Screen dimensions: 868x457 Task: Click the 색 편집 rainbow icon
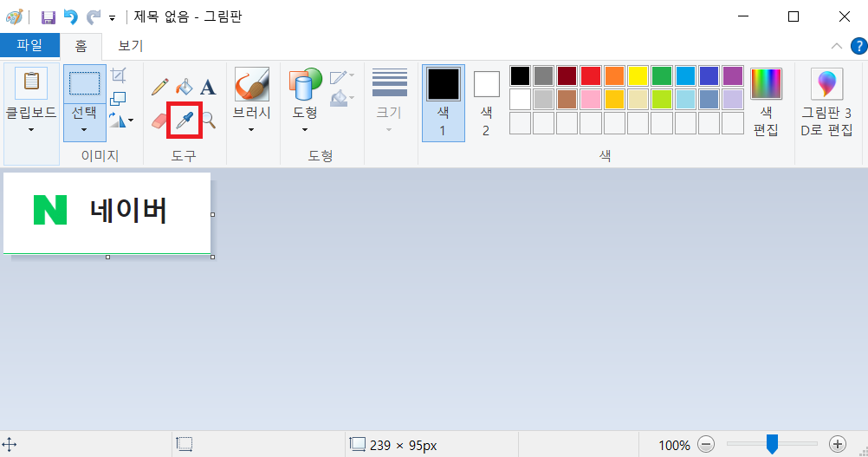[766, 83]
